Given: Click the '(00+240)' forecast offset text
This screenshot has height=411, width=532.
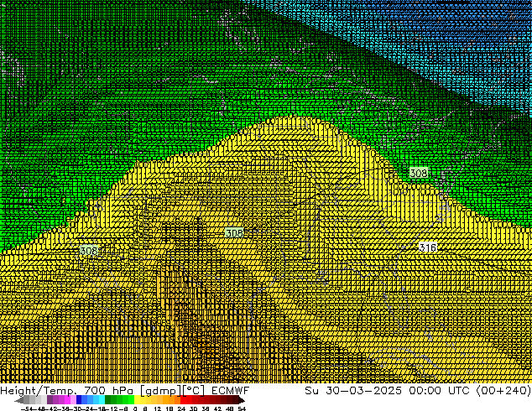Looking at the screenshot, I should [x=504, y=391].
